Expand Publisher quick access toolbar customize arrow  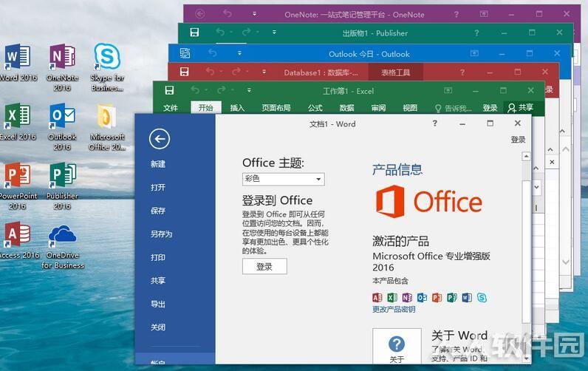tap(274, 33)
